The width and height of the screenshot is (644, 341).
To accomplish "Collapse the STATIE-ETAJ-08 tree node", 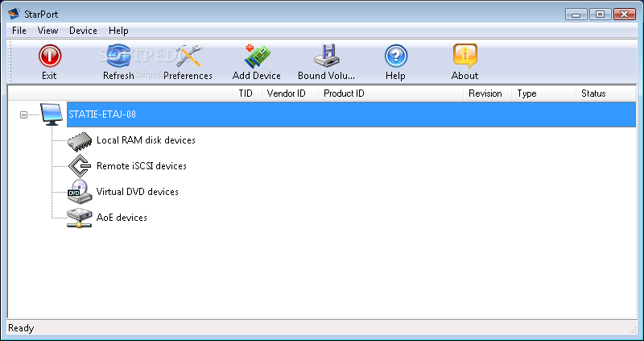I will point(24,114).
